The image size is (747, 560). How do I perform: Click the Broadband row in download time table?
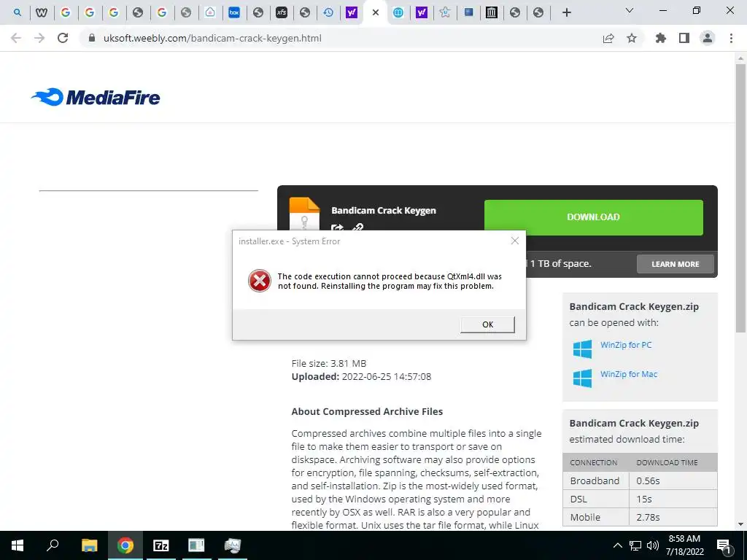click(x=640, y=481)
